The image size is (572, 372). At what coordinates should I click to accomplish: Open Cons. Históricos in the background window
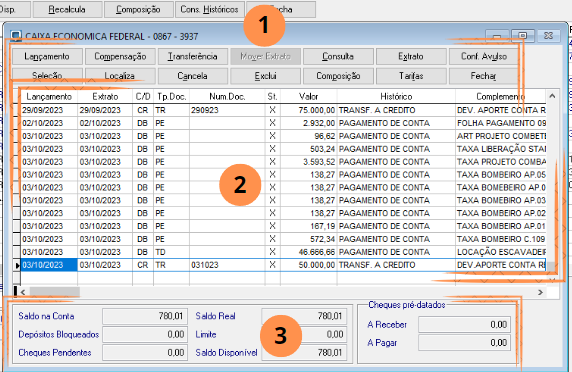(209, 9)
